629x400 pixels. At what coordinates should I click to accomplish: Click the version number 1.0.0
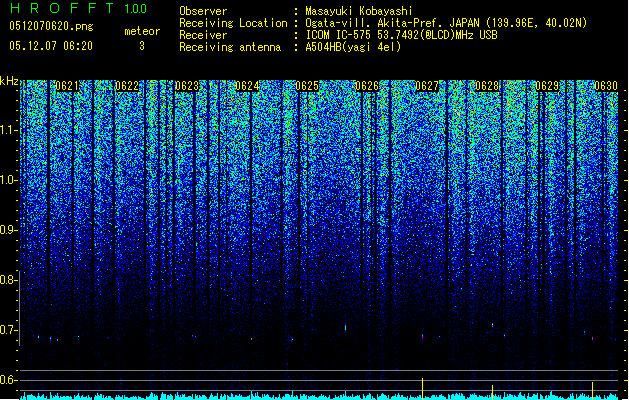point(135,8)
